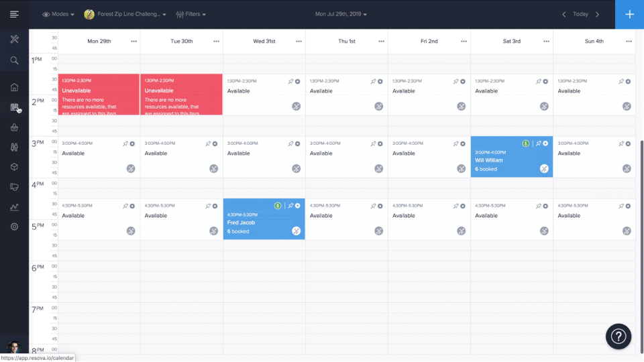Select Available slot Thu 1st at 3:00PM-4:00PM

tap(347, 157)
